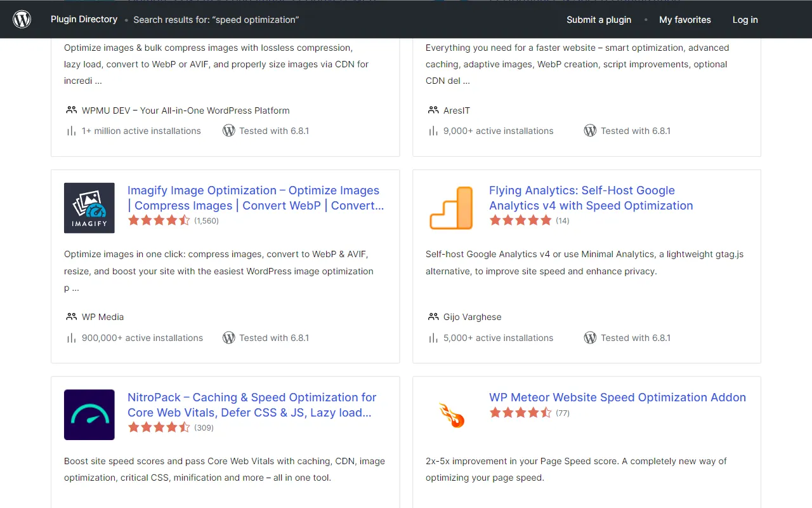Click the (77) review count
This screenshot has width=812, height=508.
coord(563,413)
